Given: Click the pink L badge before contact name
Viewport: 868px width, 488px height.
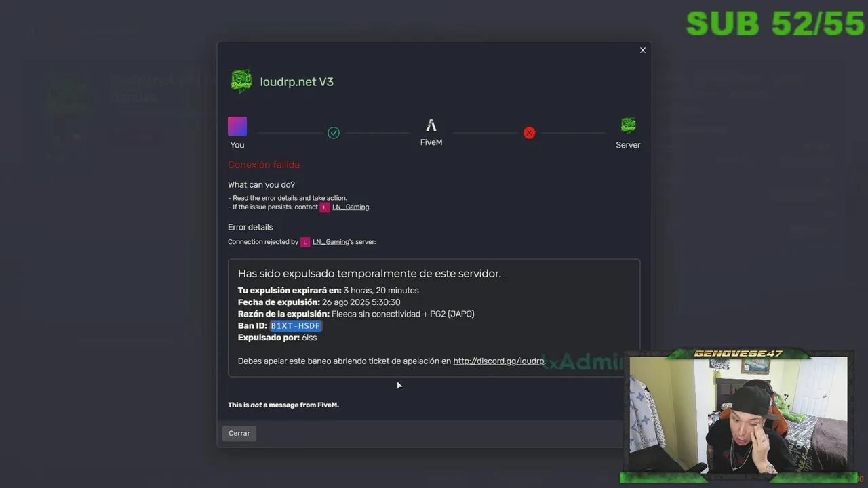Looking at the screenshot, I should 325,207.
